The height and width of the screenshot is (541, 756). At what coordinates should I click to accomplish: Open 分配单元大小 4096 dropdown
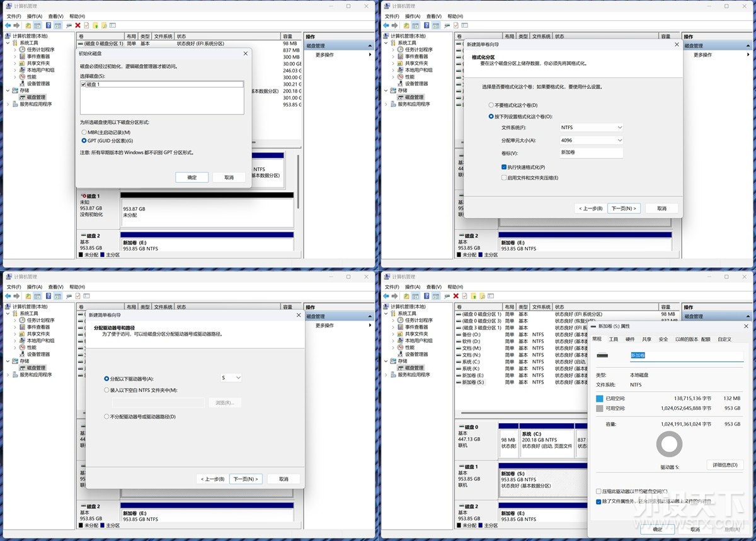pos(591,140)
